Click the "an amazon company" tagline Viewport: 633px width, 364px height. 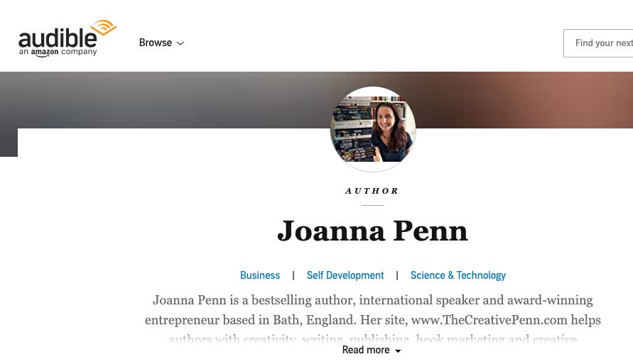click(x=57, y=52)
